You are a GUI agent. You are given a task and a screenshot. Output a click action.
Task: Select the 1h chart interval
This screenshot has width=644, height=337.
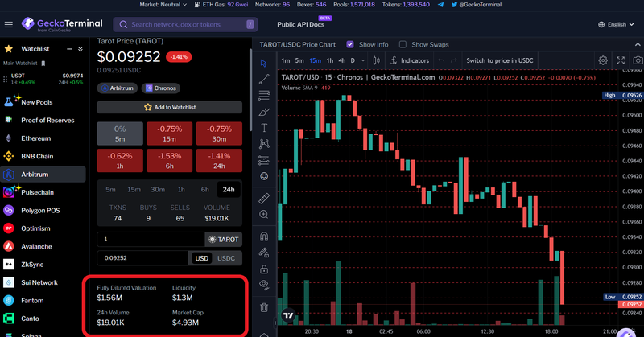click(330, 60)
